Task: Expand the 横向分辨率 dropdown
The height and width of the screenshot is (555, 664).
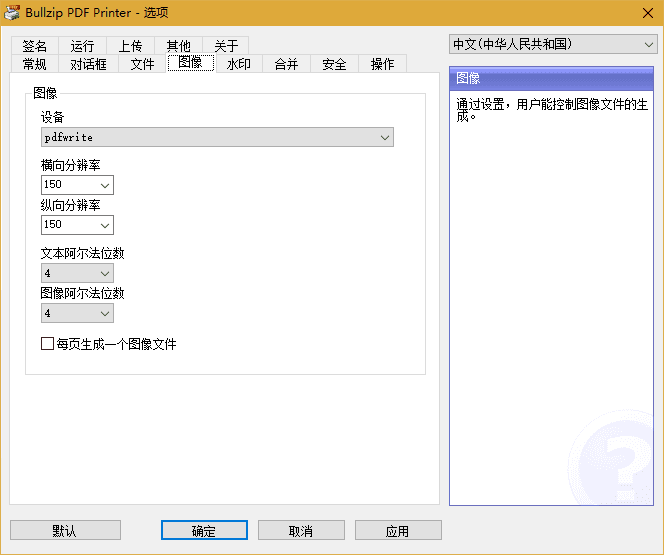Action: (105, 185)
